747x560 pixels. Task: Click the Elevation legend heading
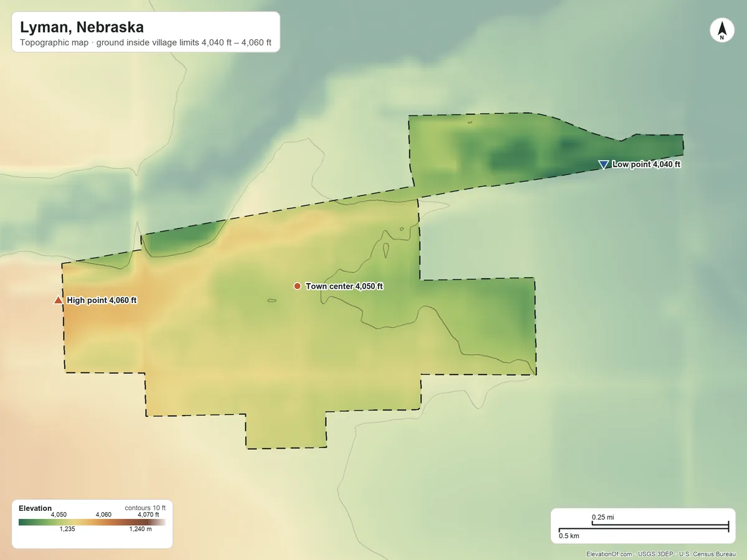click(35, 508)
